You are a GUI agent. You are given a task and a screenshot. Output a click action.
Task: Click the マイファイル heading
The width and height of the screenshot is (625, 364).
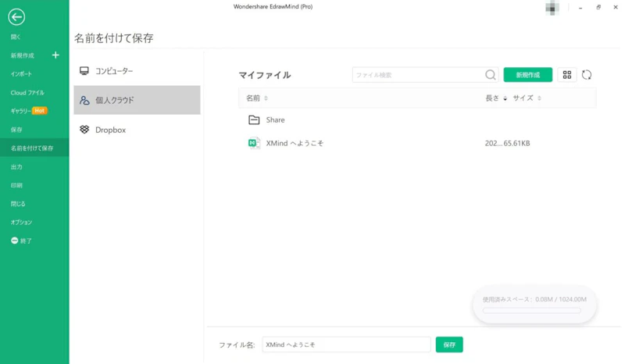265,75
